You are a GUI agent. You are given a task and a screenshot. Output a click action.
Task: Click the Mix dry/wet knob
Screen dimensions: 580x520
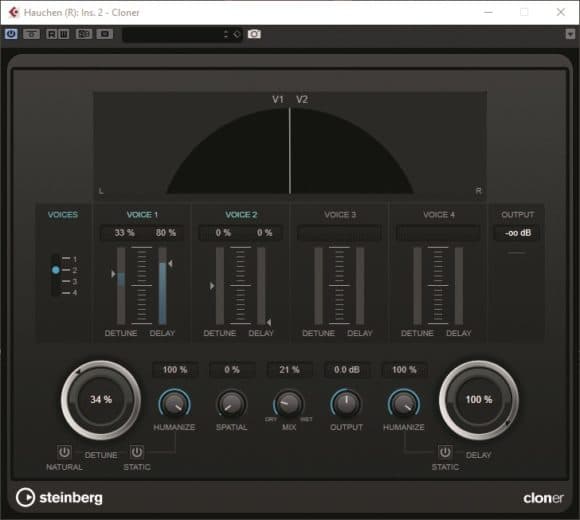coord(289,403)
